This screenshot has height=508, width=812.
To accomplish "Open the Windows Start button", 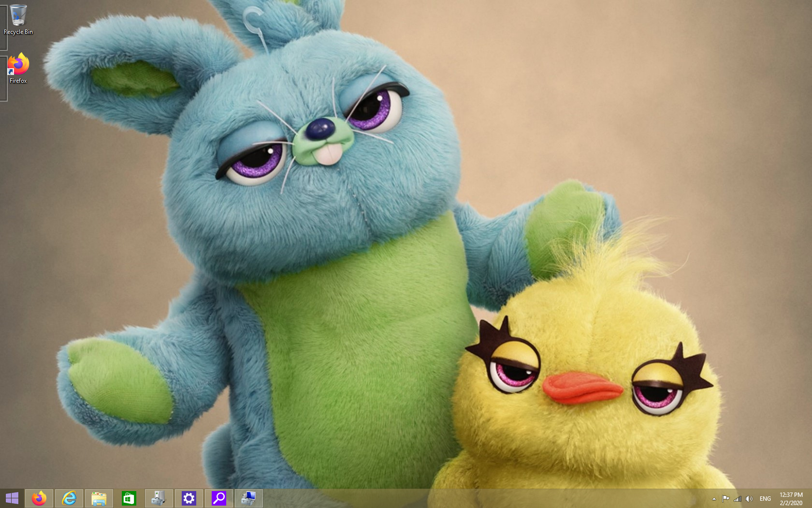I will [12, 498].
